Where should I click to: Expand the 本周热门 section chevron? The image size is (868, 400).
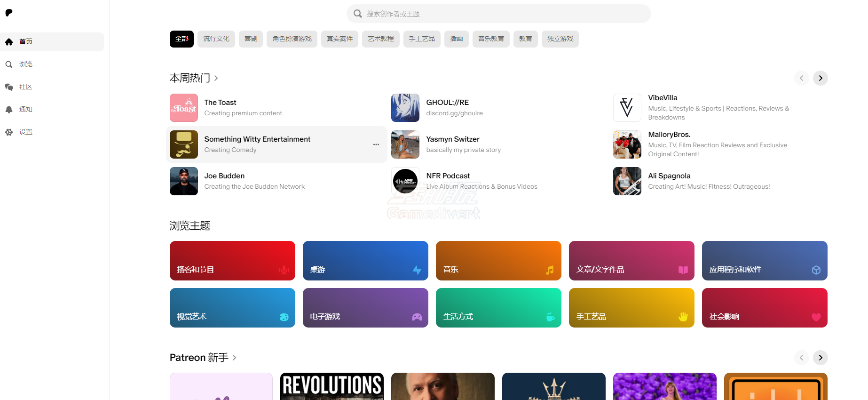216,78
